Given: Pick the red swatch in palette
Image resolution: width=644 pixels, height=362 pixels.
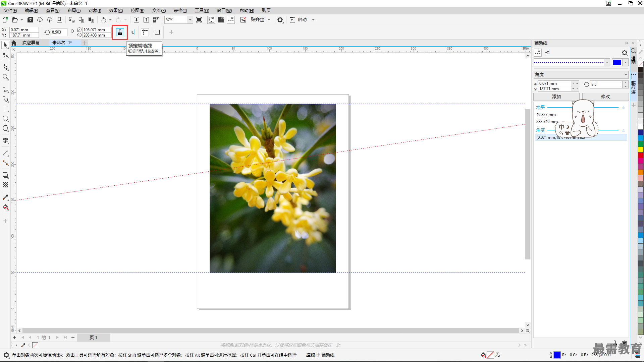Looking at the screenshot, I should 641,155.
